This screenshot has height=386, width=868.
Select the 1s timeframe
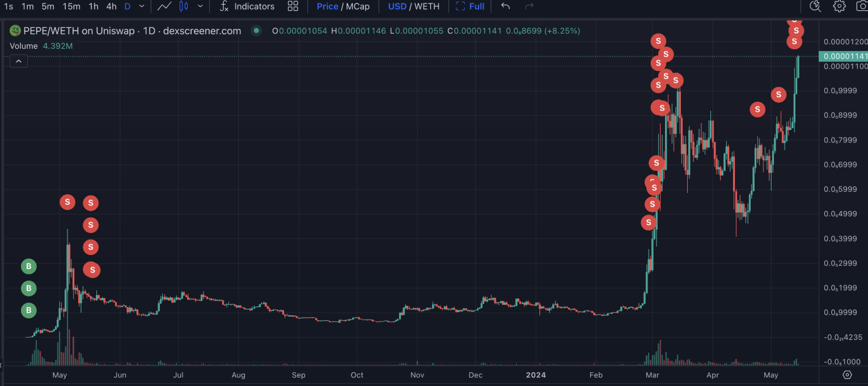[9, 6]
